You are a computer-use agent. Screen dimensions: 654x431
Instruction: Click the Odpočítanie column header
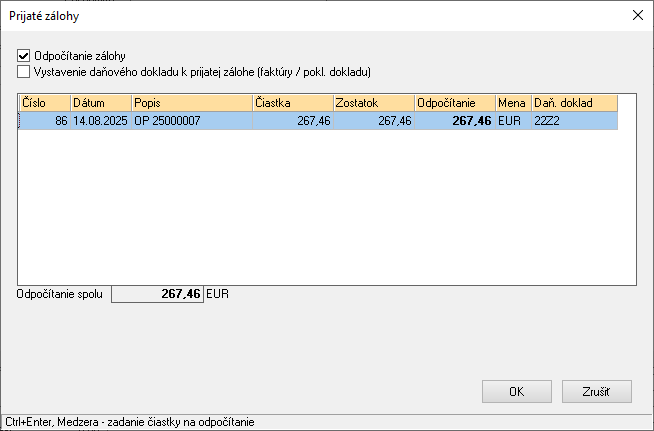click(x=455, y=103)
